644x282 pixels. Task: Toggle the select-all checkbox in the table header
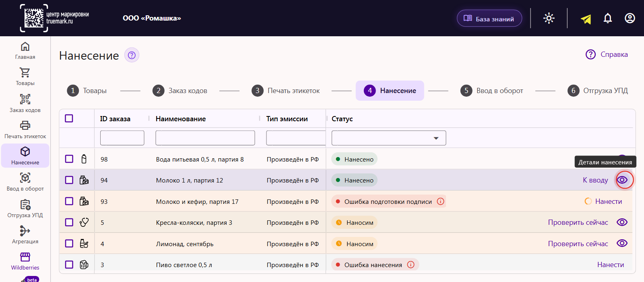[x=69, y=118]
